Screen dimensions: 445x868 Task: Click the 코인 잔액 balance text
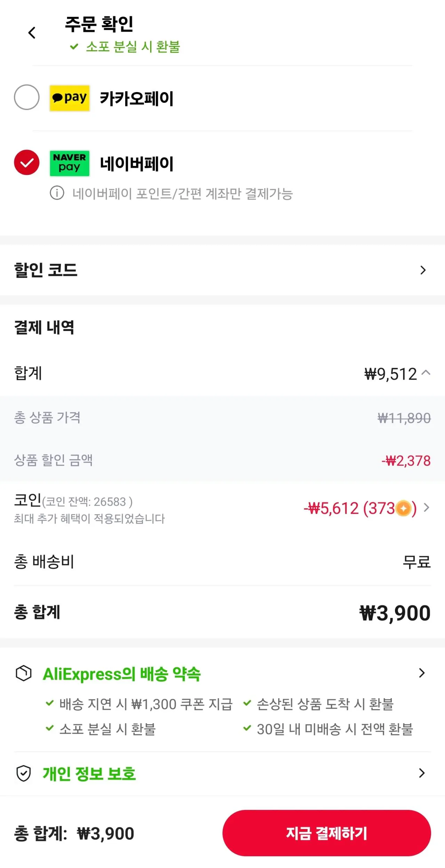pyautogui.click(x=87, y=502)
